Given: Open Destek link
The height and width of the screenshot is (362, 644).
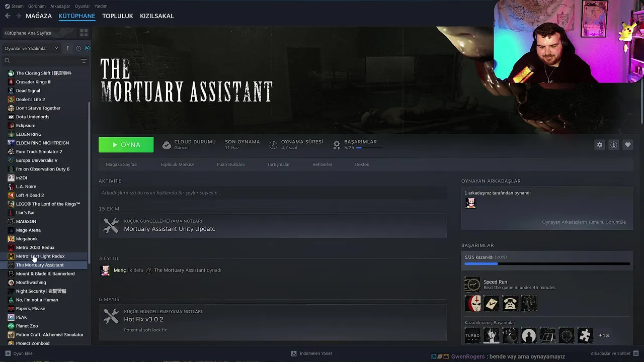Looking at the screenshot, I should tap(362, 164).
